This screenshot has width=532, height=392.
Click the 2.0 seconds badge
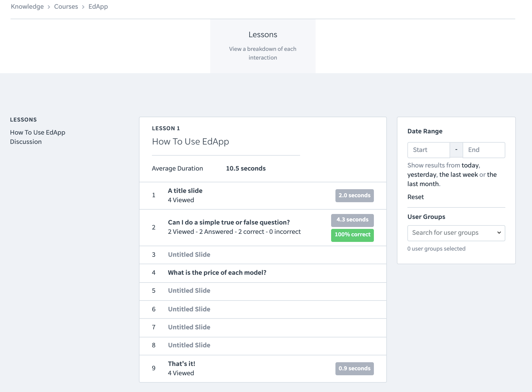tap(354, 196)
